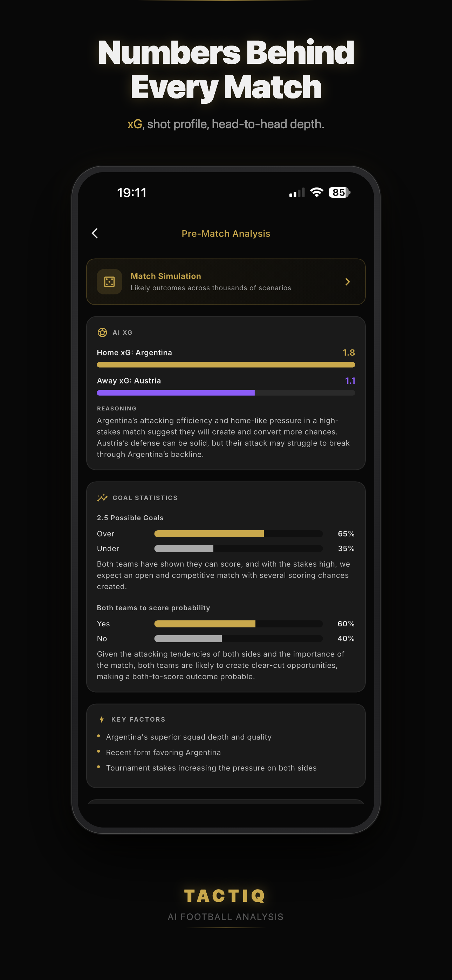Viewport: 452px width, 980px height.
Task: Select the Pre-Match Analysis title
Action: click(226, 233)
